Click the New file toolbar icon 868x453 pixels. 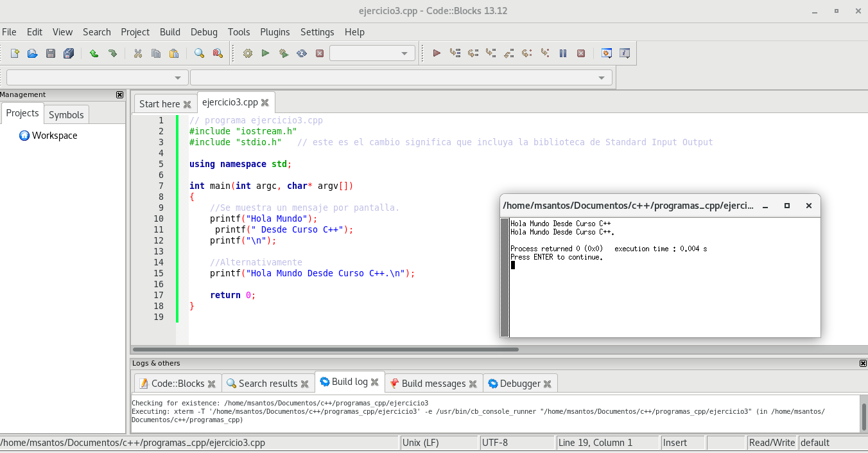coord(14,53)
